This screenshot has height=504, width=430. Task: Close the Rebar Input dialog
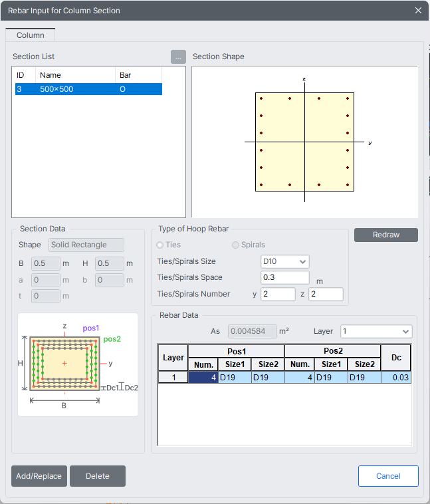pyautogui.click(x=418, y=10)
